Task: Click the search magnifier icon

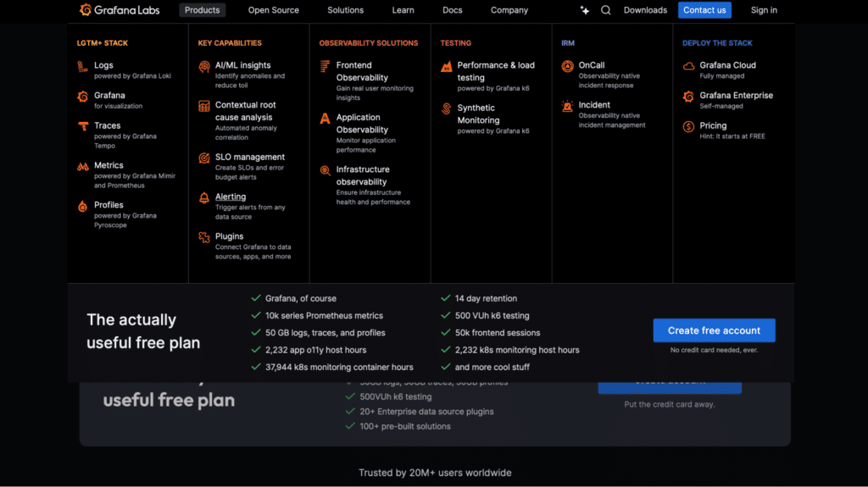Action: (x=605, y=10)
